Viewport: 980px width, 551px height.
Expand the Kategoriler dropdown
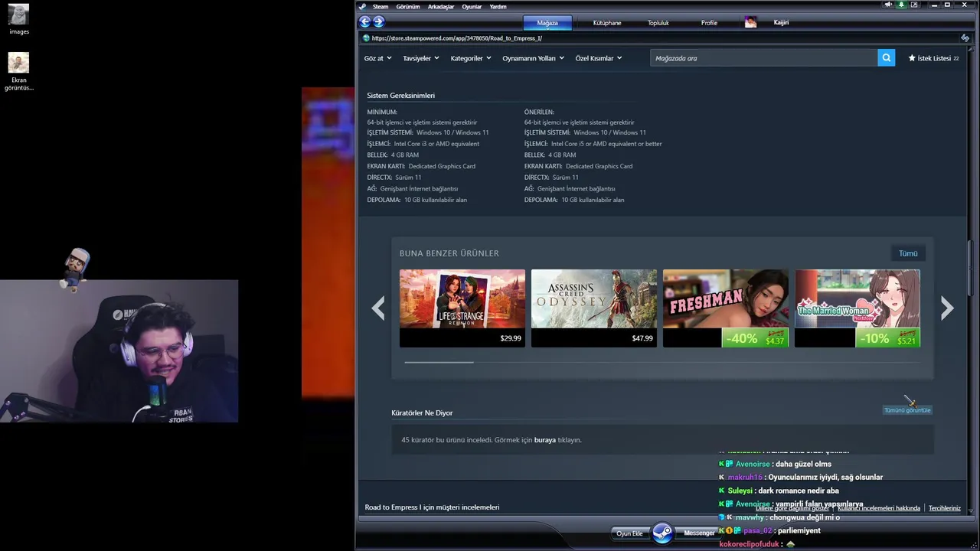[471, 58]
